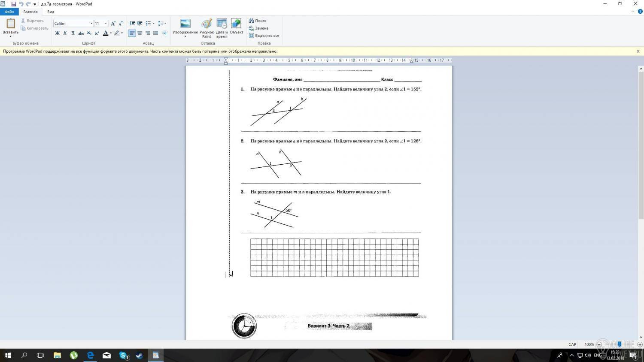The width and height of the screenshot is (644, 362).
Task: Switch to the Вид tab
Action: [51, 12]
